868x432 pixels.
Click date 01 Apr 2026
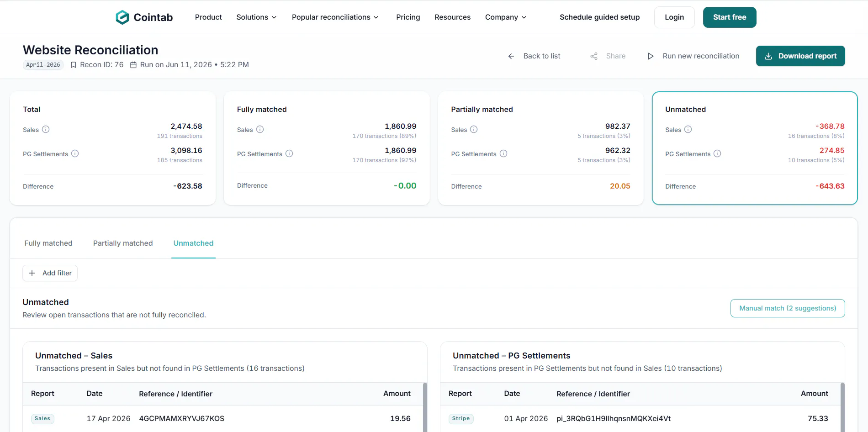[x=526, y=419]
